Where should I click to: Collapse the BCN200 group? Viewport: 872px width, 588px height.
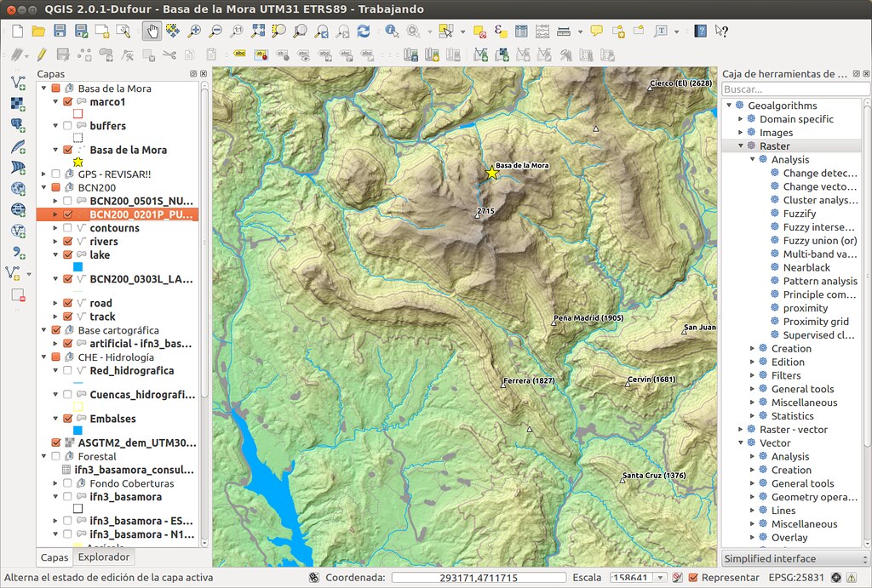click(43, 186)
